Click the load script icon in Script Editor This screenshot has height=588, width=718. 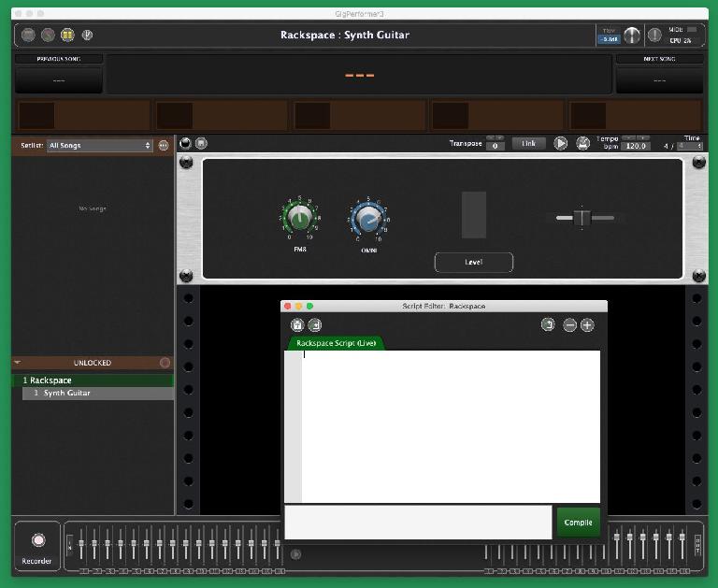click(x=297, y=324)
